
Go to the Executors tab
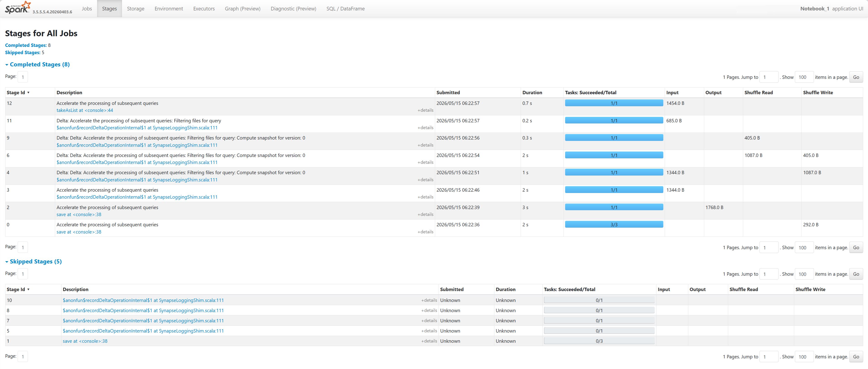tap(204, 8)
